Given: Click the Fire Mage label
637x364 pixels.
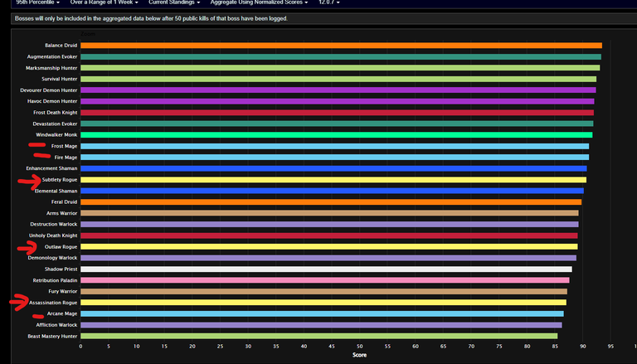Looking at the screenshot, I should pyautogui.click(x=66, y=158).
